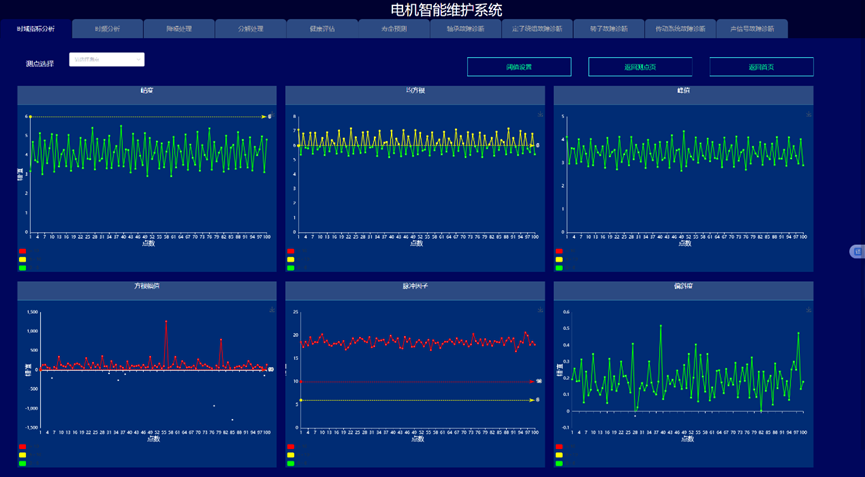This screenshot has height=477, width=865.
Task: Toggle the red legend series in 峭度 chart
Action: tap(23, 251)
